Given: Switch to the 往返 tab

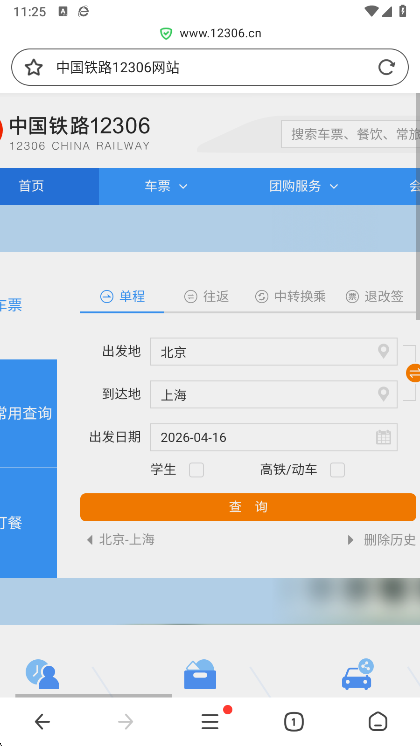Looking at the screenshot, I should (x=206, y=297).
